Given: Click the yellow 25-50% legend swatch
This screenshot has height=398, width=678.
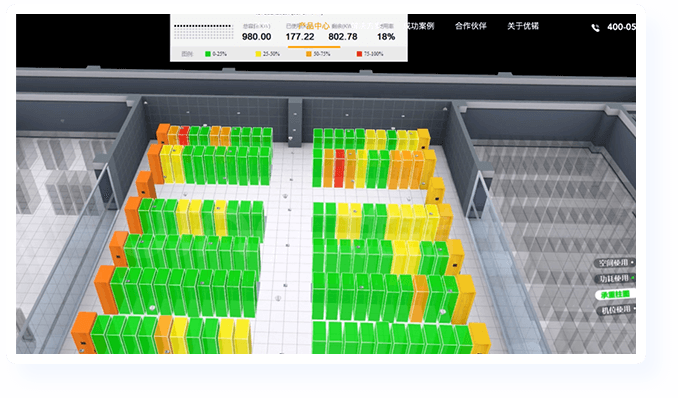Looking at the screenshot, I should pos(258,54).
